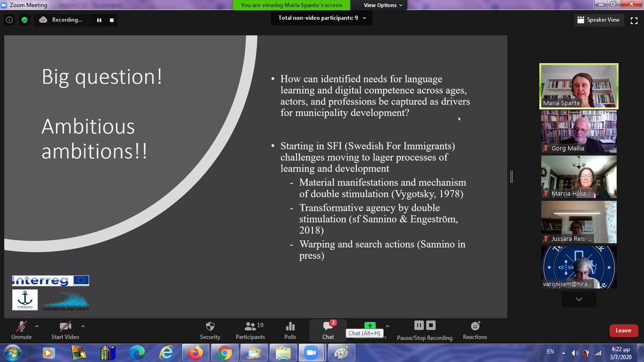
Task: Leave the meeting
Action: click(623, 330)
